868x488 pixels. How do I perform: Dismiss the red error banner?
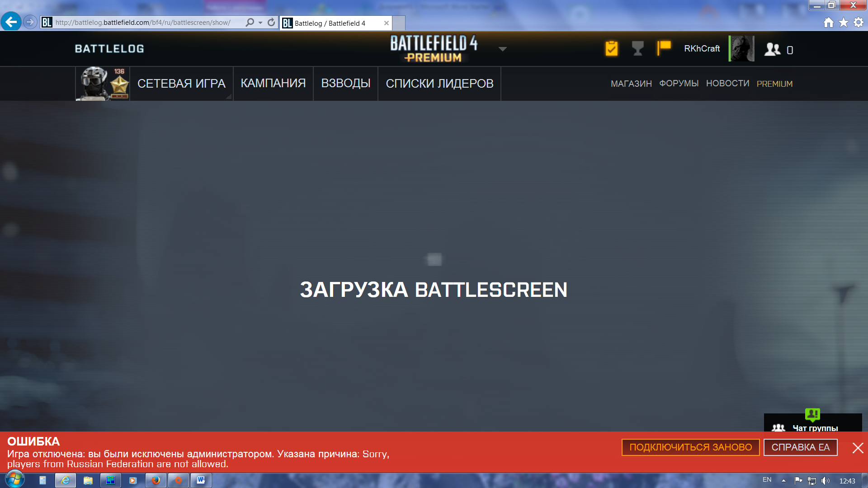pyautogui.click(x=858, y=448)
